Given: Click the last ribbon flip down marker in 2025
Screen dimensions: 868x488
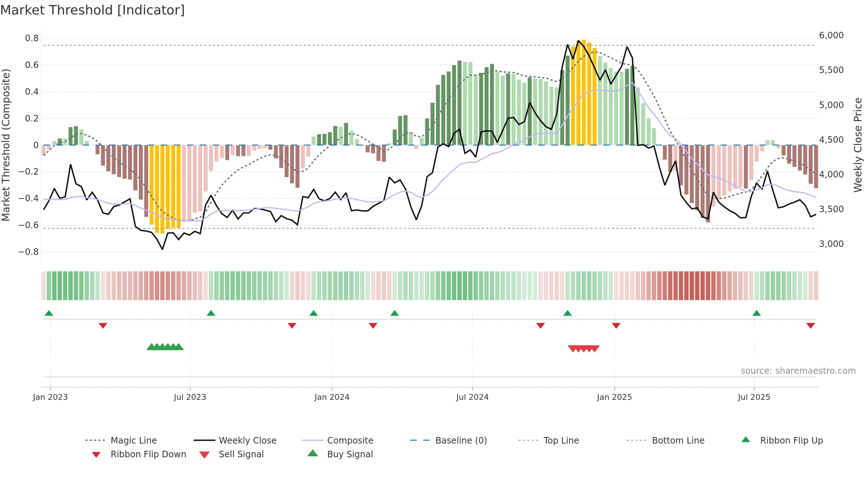Looking at the screenshot, I should click(810, 326).
